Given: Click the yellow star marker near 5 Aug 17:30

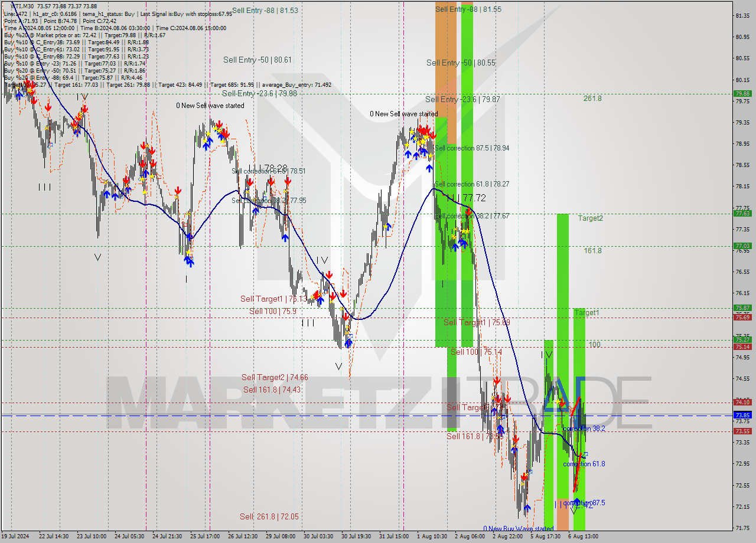Looking at the screenshot, I should [558, 401].
